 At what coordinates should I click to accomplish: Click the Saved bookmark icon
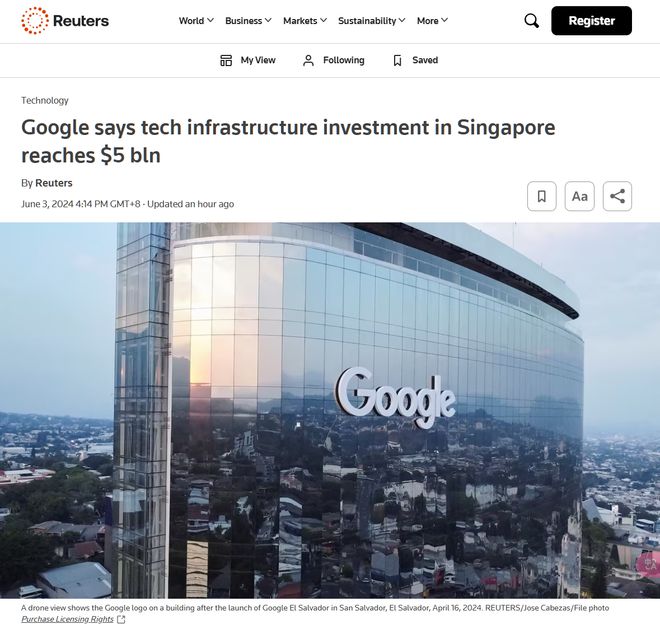click(x=397, y=60)
